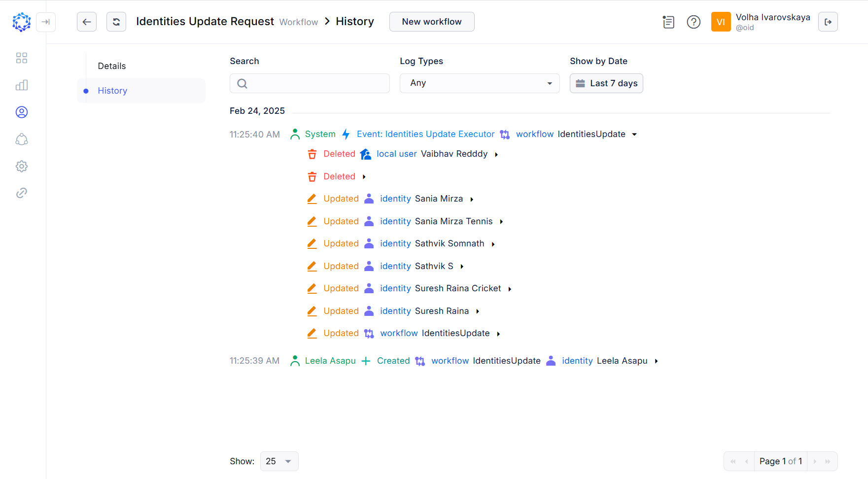Image resolution: width=868 pixels, height=479 pixels.
Task: Click the refresh icon near the back arrow
Action: [116, 22]
